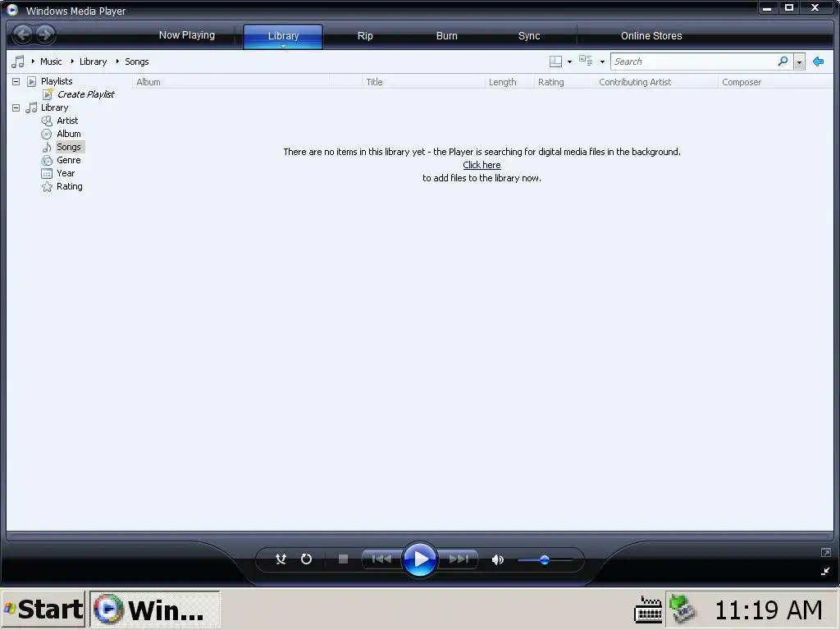Click the Windows Media Player title bar logo
This screenshot has height=630, width=840.
click(11, 10)
